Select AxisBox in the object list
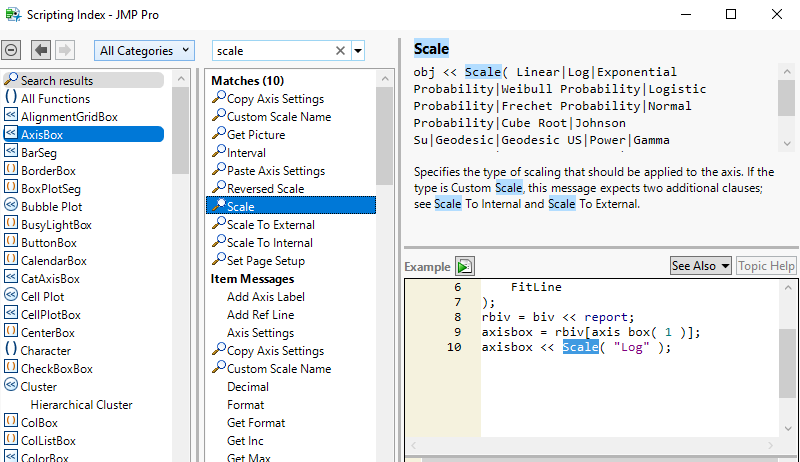800x462 pixels. point(84,135)
